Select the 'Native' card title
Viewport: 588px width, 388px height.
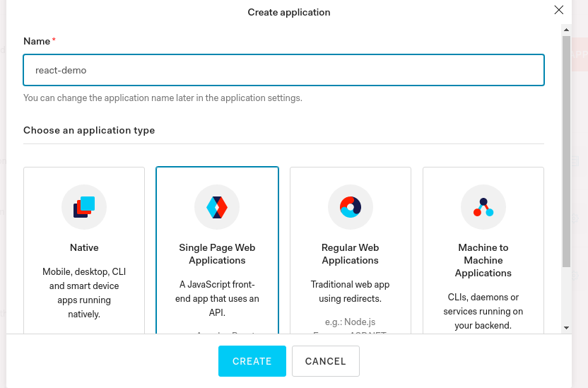(x=84, y=247)
